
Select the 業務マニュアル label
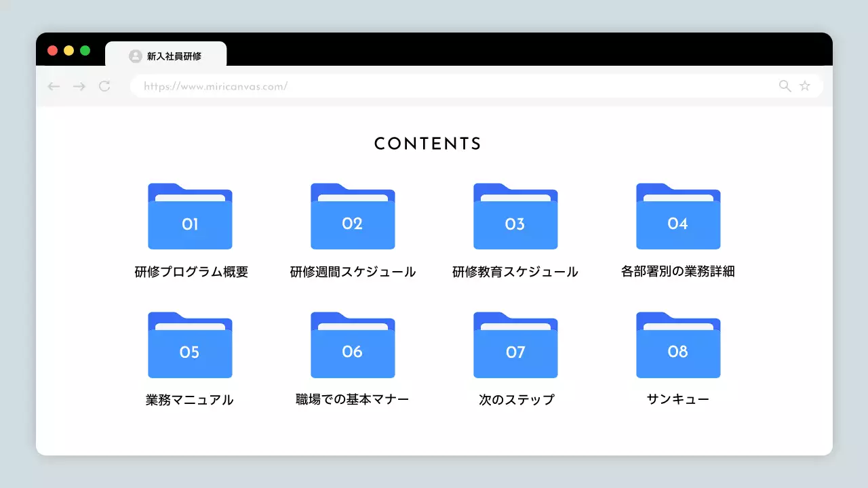pos(190,399)
